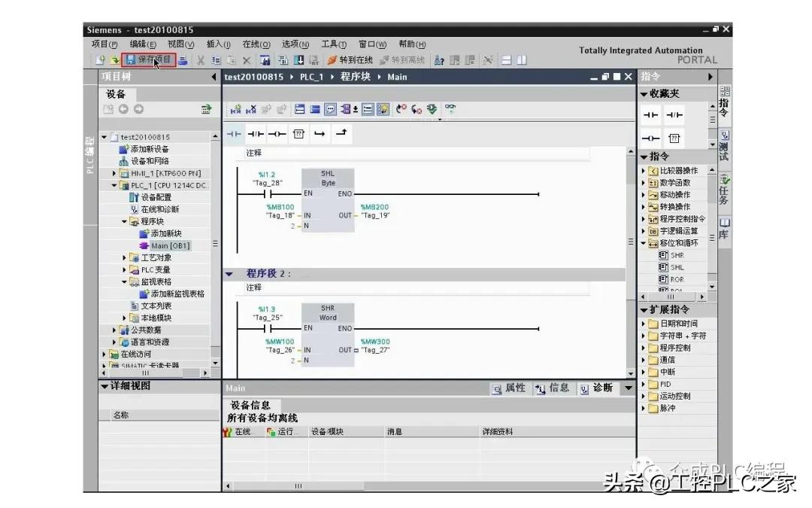Screen dimensions: 812x508
Task: Expand 比较器操作 instruction folder
Action: tap(644, 171)
